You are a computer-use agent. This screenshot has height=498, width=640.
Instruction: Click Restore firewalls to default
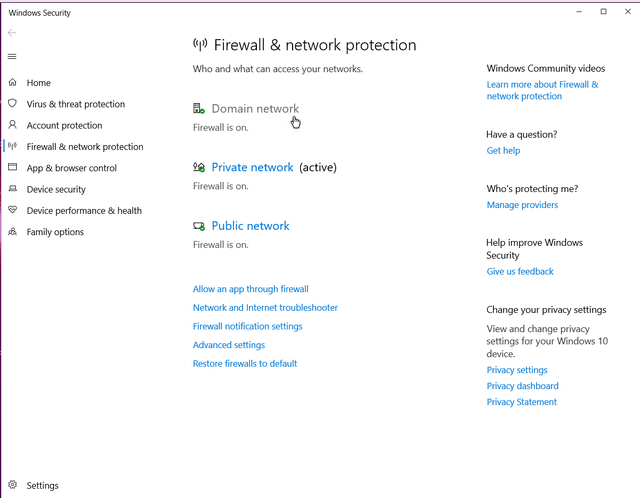(245, 364)
